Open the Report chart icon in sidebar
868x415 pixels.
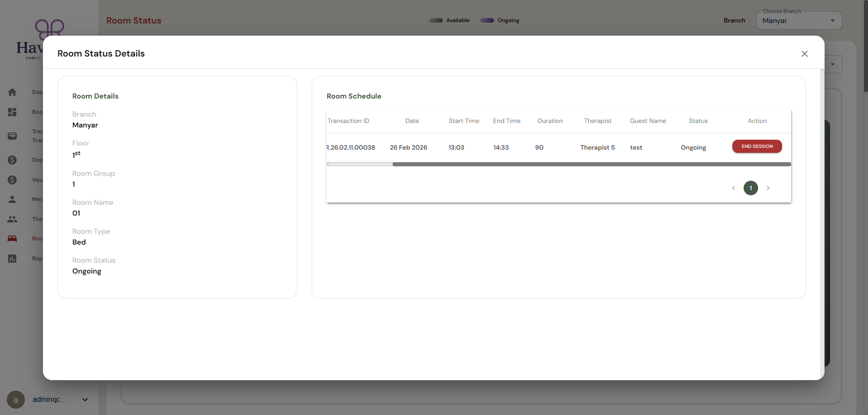coord(12,259)
